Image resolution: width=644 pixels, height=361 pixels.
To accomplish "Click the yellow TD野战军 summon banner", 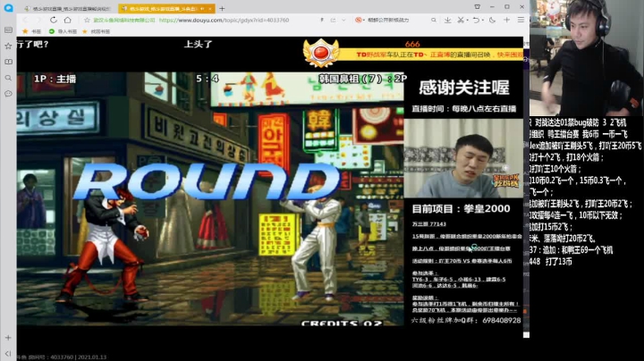I will point(433,55).
